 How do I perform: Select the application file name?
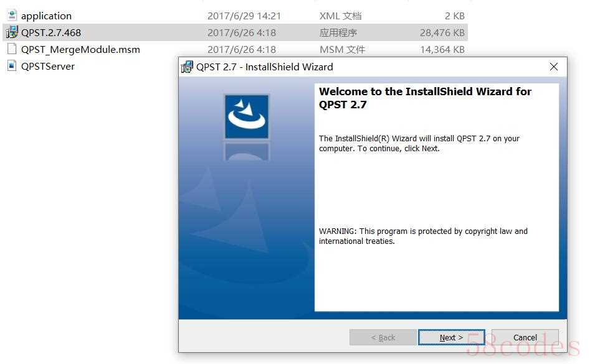coord(46,16)
